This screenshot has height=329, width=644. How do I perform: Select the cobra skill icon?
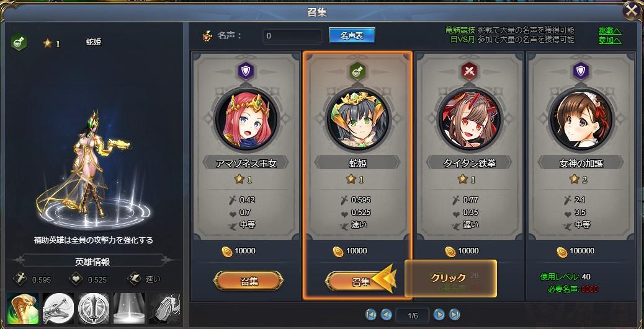click(x=23, y=309)
